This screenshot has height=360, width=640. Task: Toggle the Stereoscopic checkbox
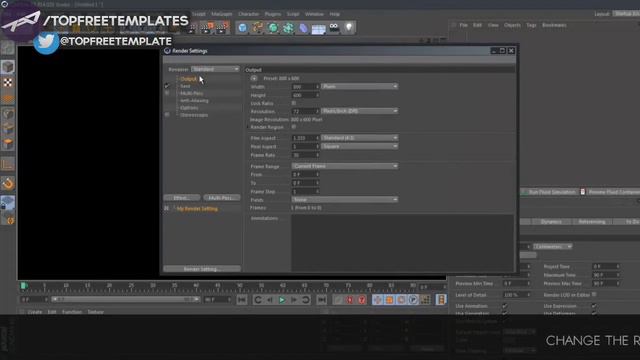(x=167, y=115)
